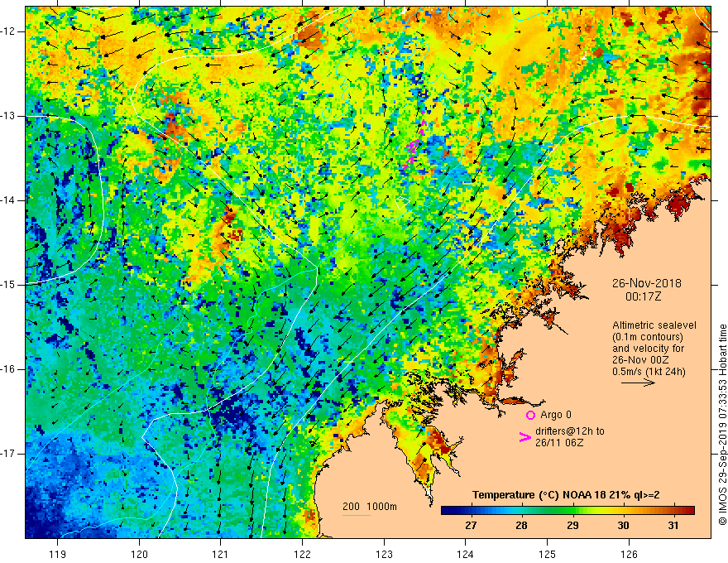Click the color bar value 27

coord(471,526)
